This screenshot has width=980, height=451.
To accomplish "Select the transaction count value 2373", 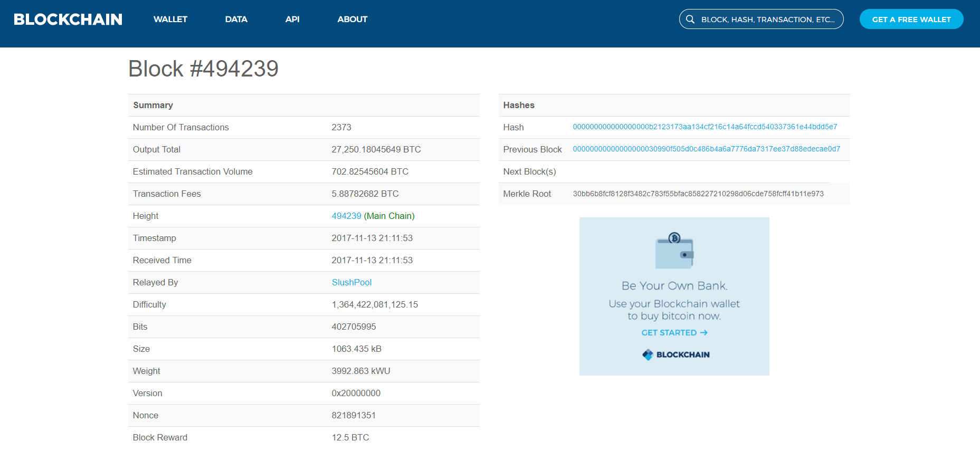I will tap(341, 127).
